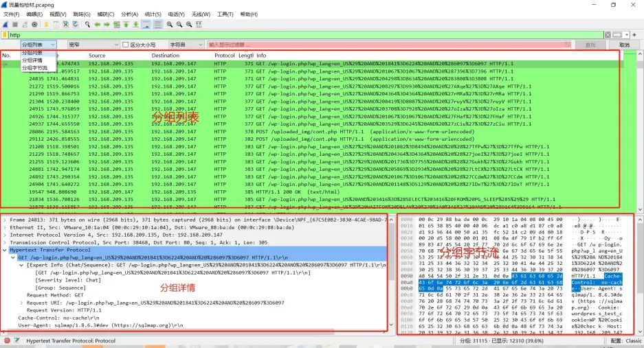Open the 统计(S) menu
The image size is (644, 348).
coord(153,14)
